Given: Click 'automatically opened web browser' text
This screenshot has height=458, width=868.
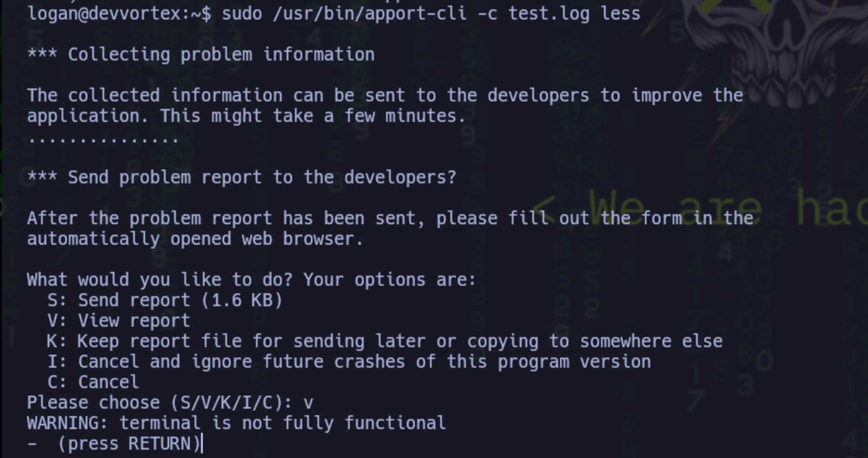Looking at the screenshot, I should click(195, 239).
